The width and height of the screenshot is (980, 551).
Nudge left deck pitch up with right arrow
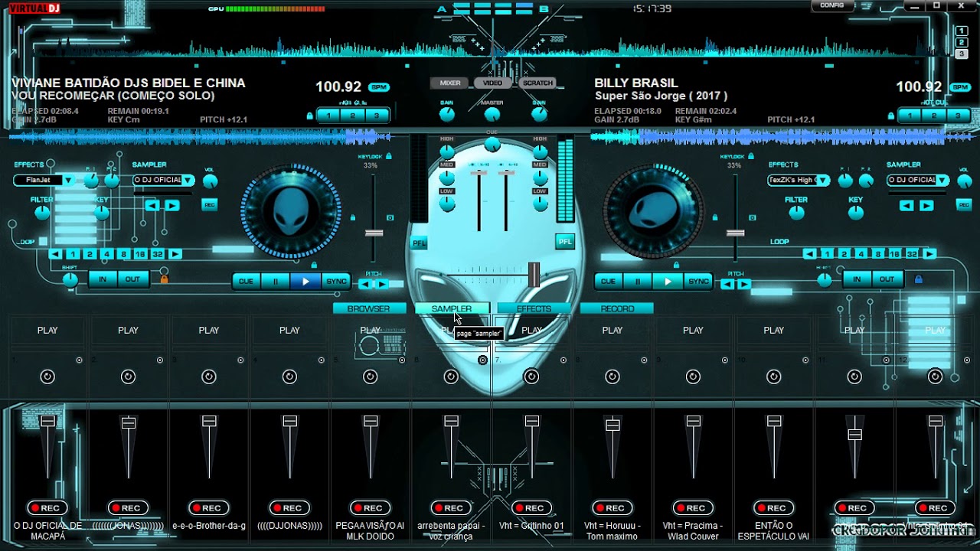tap(381, 284)
